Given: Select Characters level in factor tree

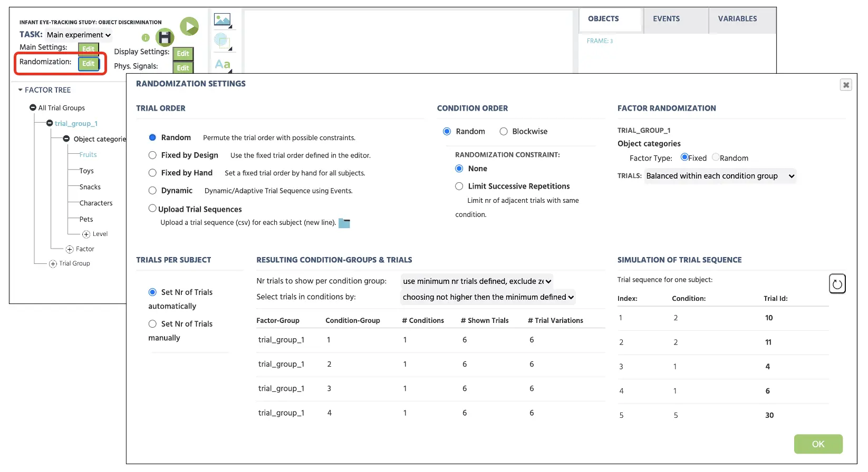Looking at the screenshot, I should [x=96, y=203].
